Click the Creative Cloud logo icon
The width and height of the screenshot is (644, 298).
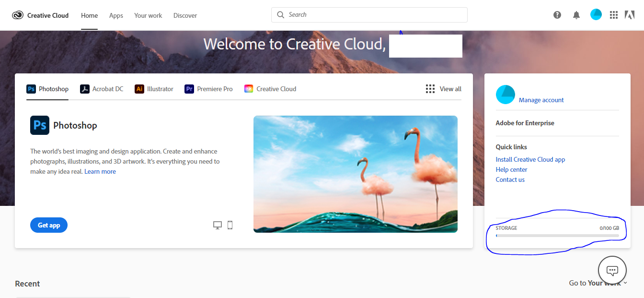[x=18, y=15]
